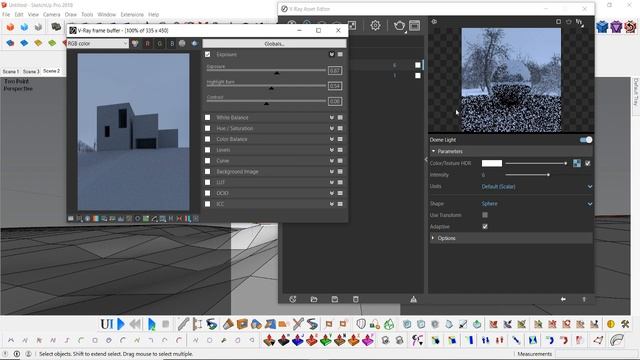Collapse Asset Editor side panel arrow

(426, 160)
